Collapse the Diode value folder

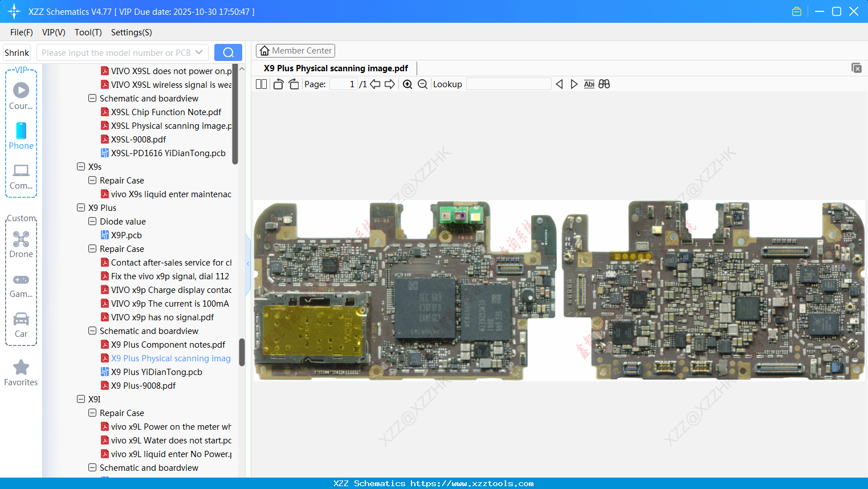pyautogui.click(x=92, y=222)
